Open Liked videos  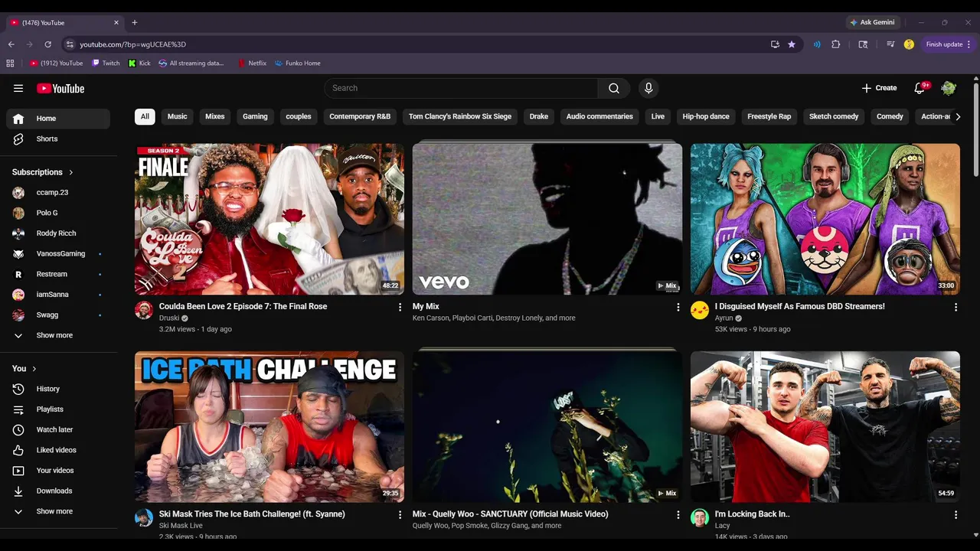click(x=58, y=450)
